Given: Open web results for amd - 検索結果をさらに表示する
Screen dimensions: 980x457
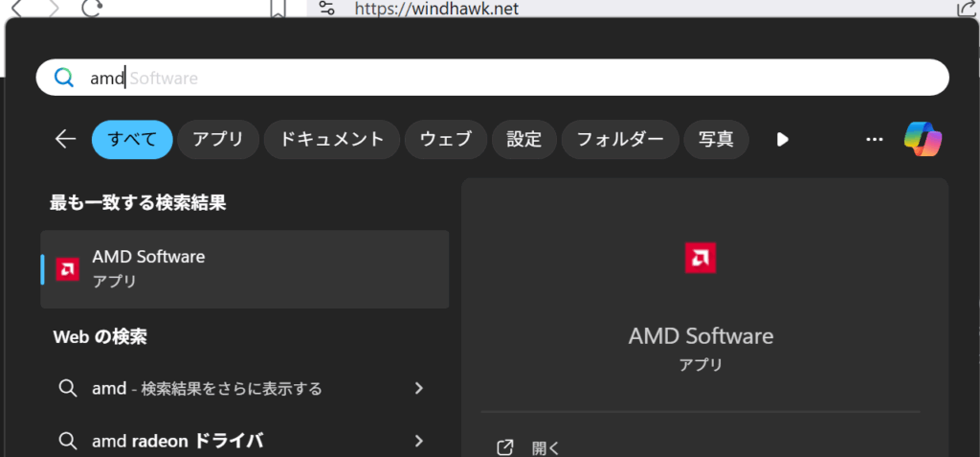Looking at the screenshot, I should (x=245, y=389).
